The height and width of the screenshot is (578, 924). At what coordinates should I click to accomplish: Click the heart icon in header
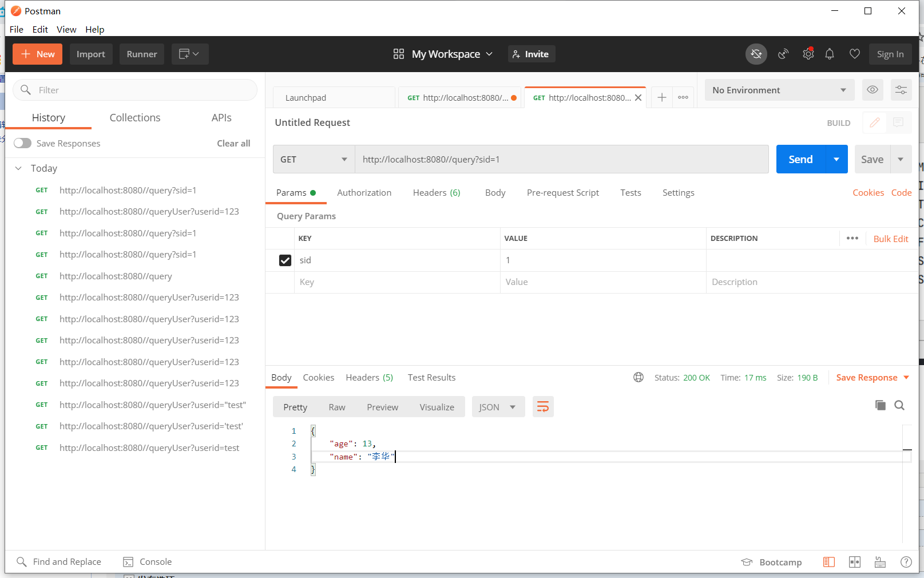pos(855,54)
